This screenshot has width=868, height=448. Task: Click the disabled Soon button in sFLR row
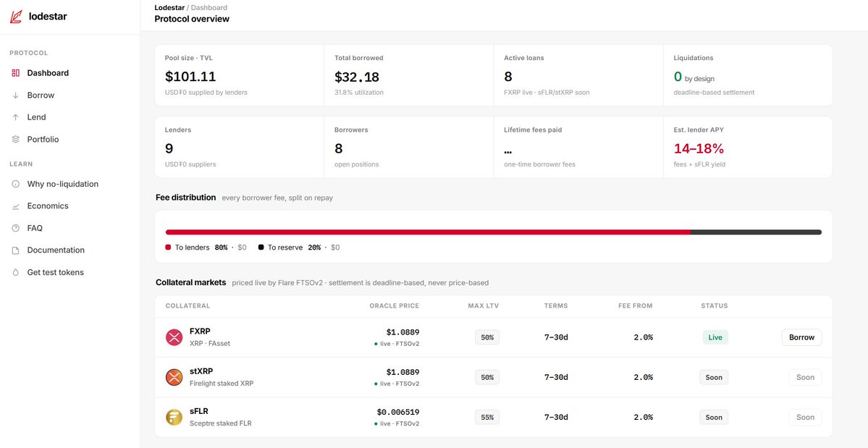tap(806, 417)
